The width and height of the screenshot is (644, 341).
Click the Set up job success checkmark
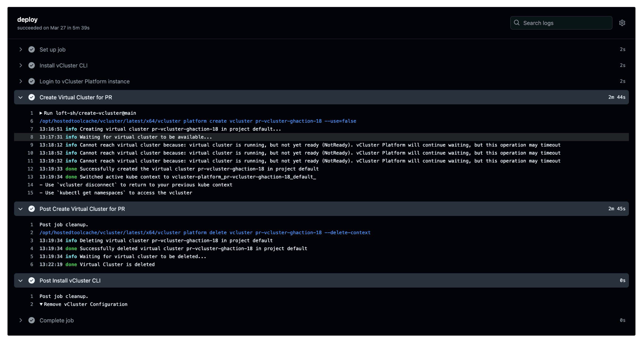point(31,49)
